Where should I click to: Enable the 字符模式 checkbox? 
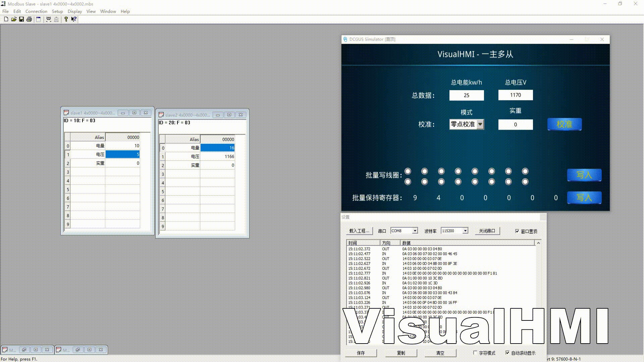click(x=475, y=353)
